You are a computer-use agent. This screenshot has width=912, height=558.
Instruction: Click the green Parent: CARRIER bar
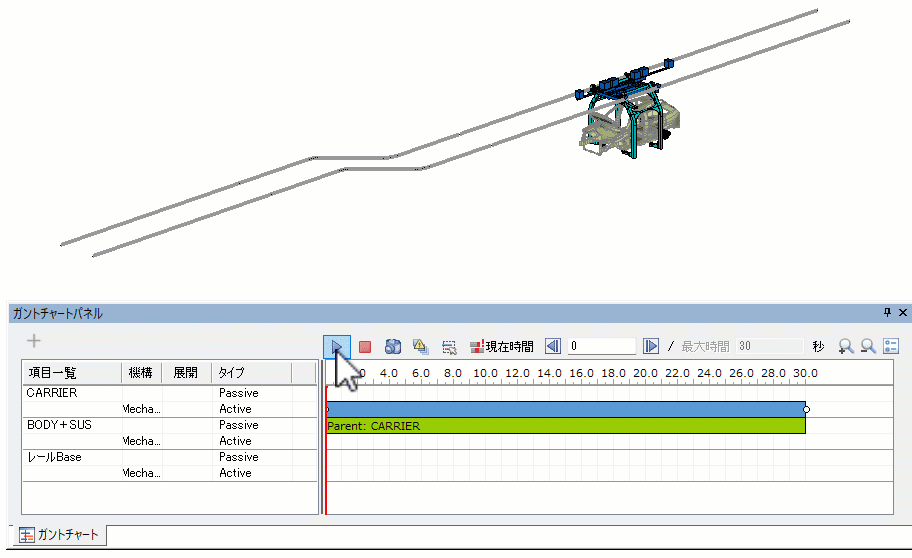(x=565, y=426)
